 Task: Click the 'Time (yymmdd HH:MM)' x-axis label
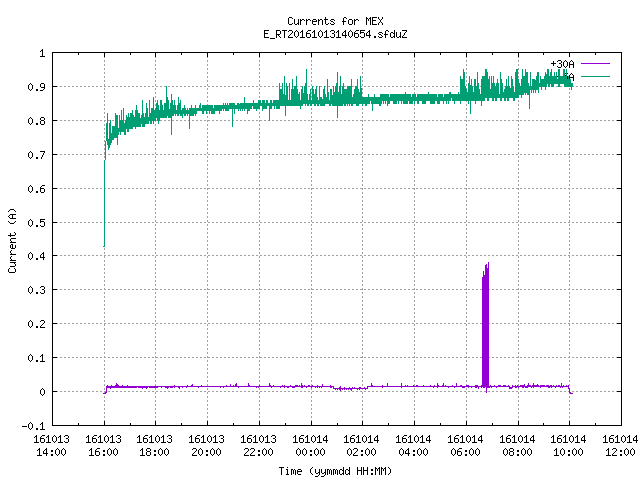[335, 471]
